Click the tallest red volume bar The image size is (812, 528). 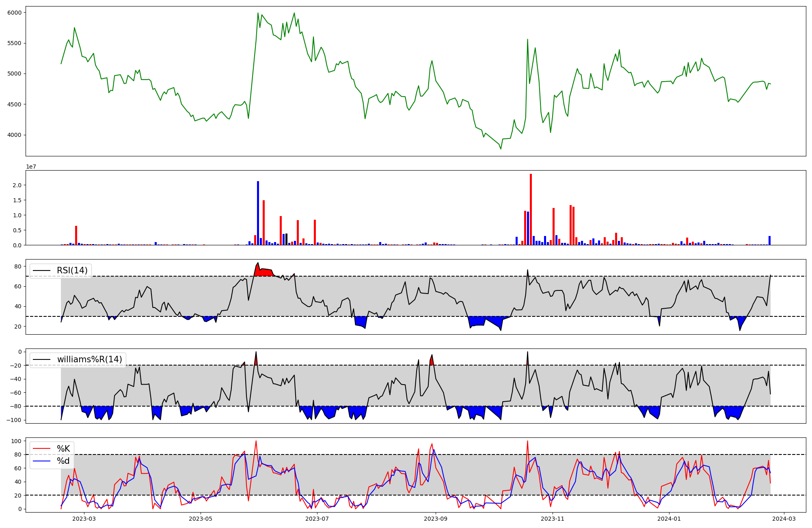(531, 209)
